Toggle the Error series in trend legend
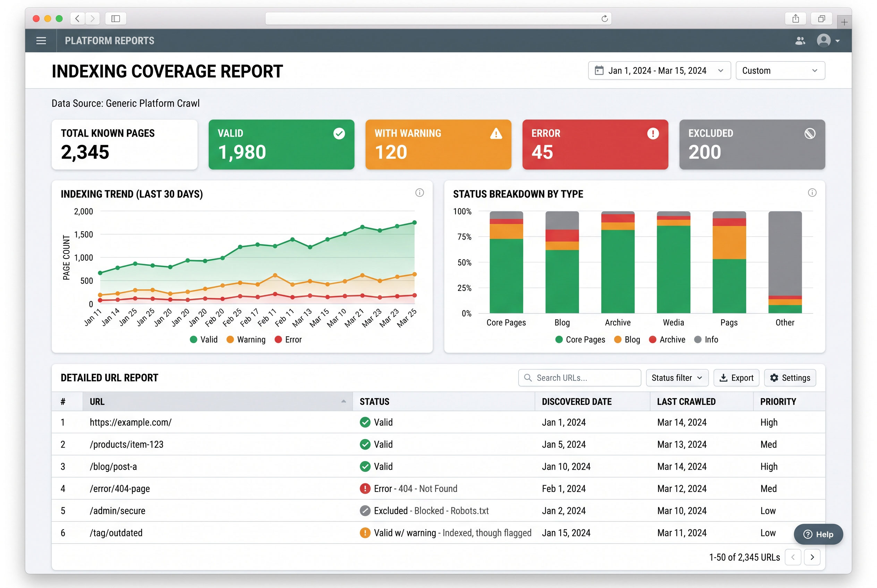Viewport: 877px width, 588px height. click(x=288, y=339)
